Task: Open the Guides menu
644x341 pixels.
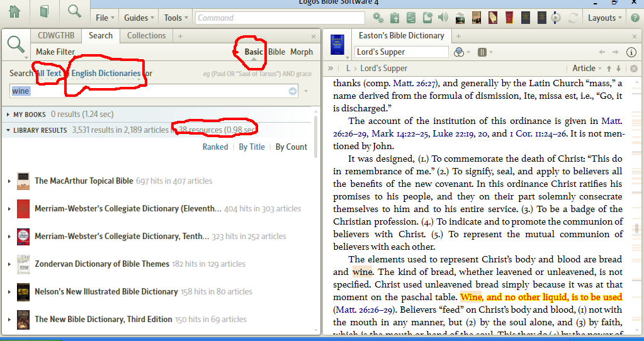Action: point(139,18)
